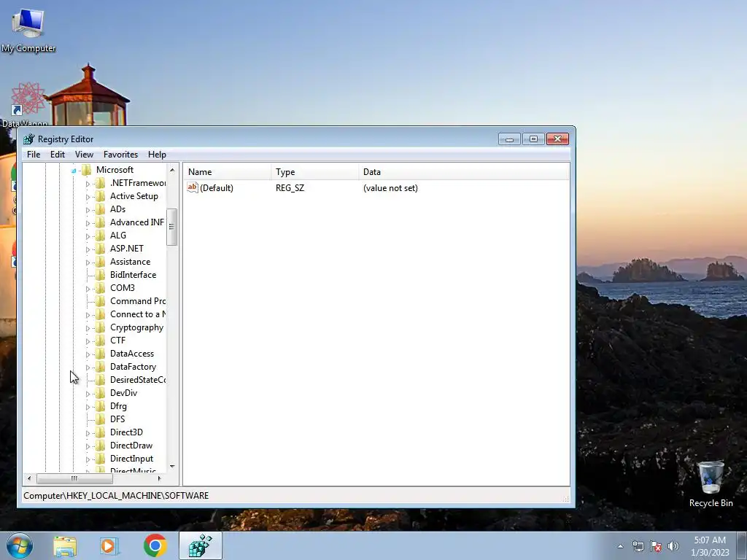Open the File menu
747x560 pixels.
click(x=34, y=155)
